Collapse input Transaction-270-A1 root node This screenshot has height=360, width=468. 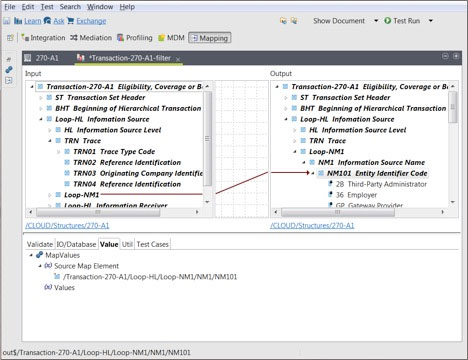point(32,87)
